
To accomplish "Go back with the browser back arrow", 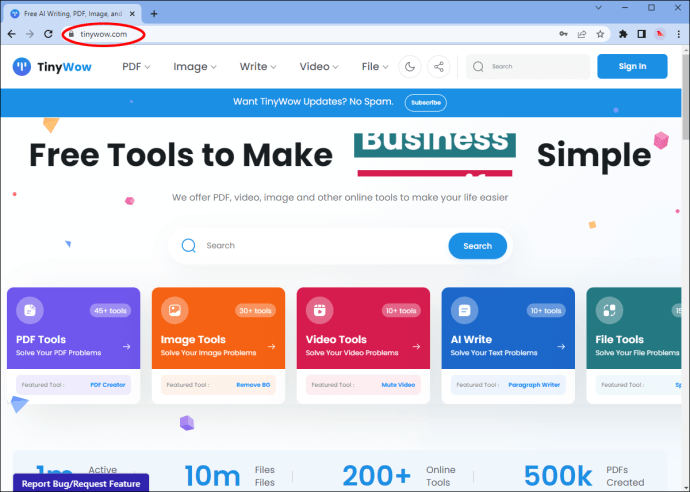I will click(12, 34).
